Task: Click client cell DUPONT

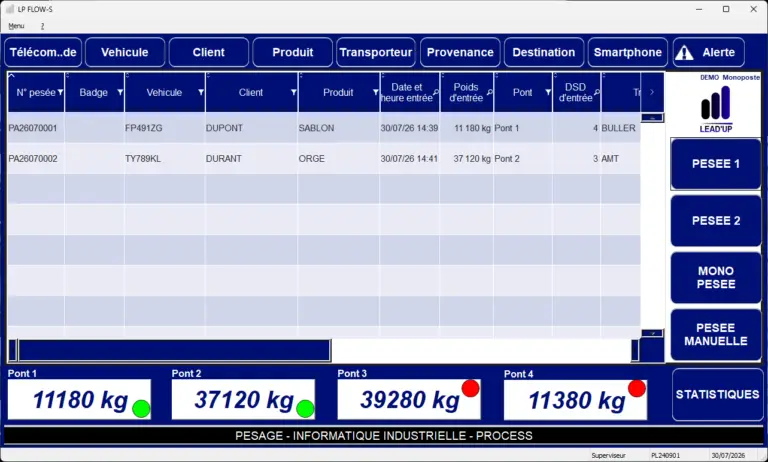Action: [x=224, y=128]
